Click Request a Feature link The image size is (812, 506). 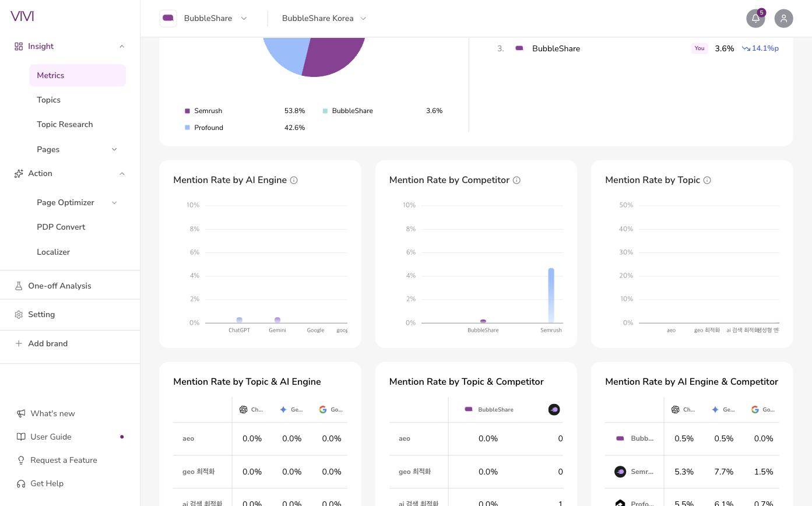pos(64,460)
